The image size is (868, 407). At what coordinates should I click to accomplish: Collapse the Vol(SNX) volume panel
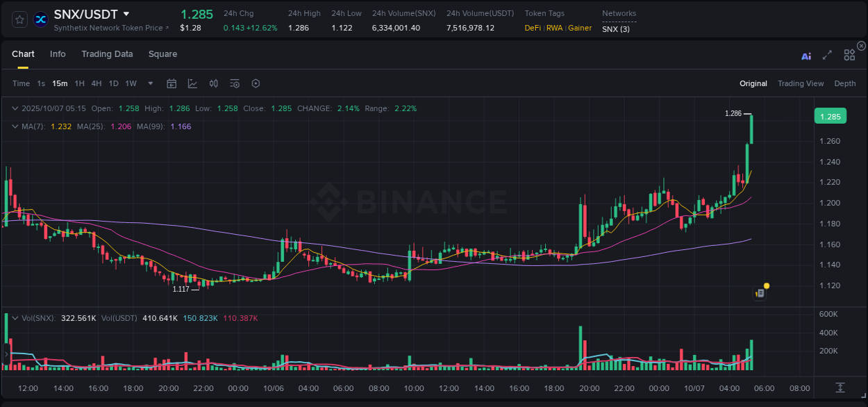(15, 317)
